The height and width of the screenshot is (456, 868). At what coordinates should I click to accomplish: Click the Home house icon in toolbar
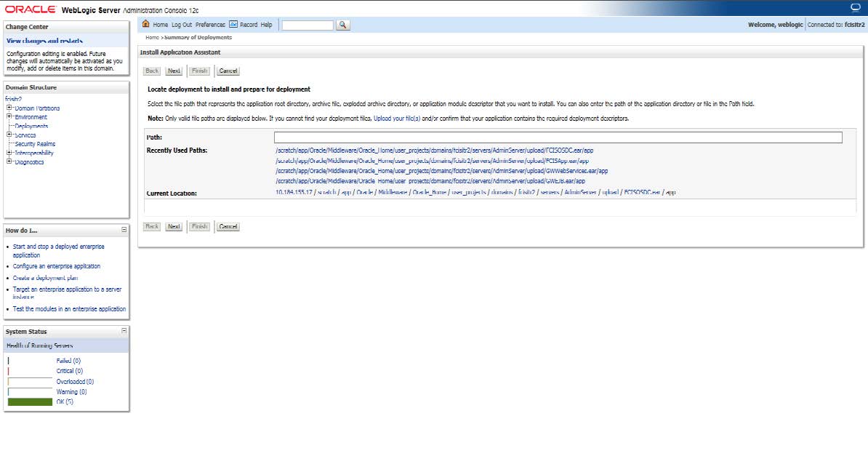click(x=145, y=24)
